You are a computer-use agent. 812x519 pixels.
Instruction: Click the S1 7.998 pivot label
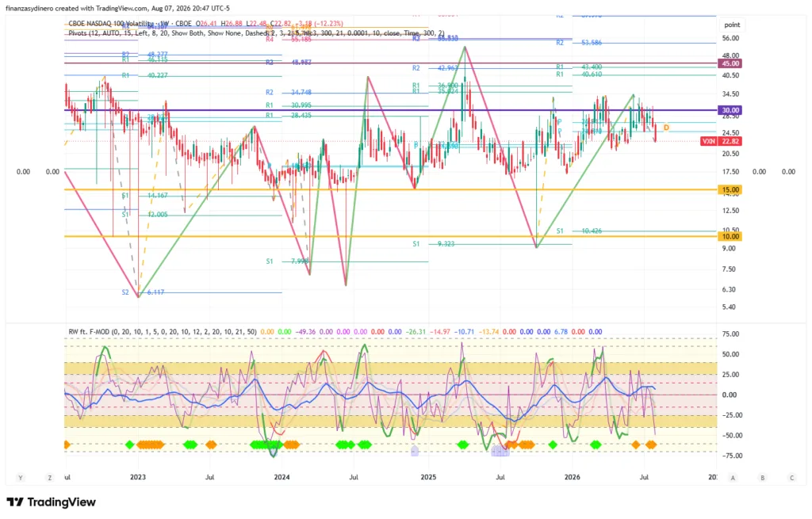click(x=287, y=261)
